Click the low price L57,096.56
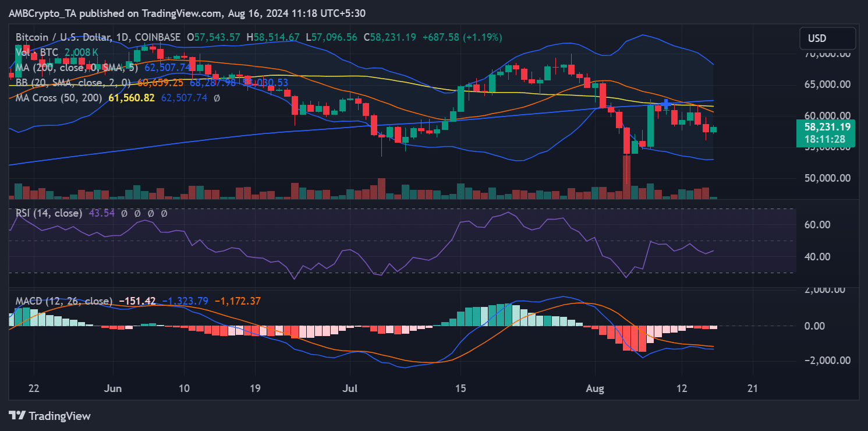The width and height of the screenshot is (868, 431). pyautogui.click(x=332, y=37)
